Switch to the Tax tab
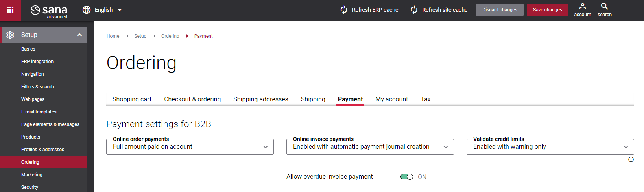The width and height of the screenshot is (644, 192). [426, 99]
